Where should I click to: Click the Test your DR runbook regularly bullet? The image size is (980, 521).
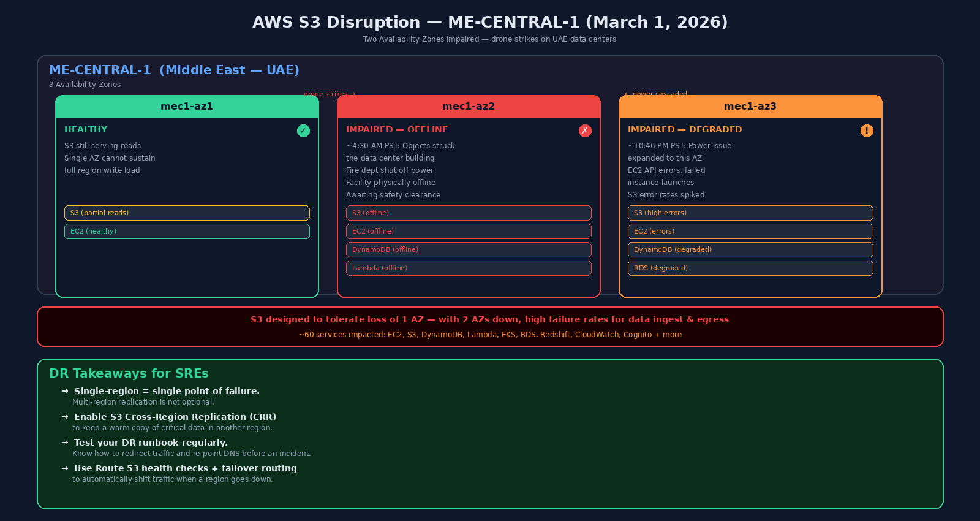coord(151,443)
